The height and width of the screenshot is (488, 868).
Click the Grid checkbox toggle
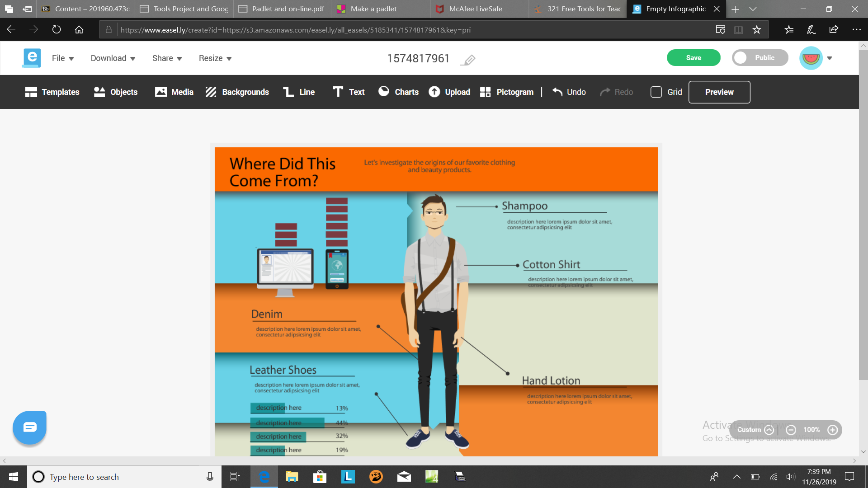tap(656, 92)
